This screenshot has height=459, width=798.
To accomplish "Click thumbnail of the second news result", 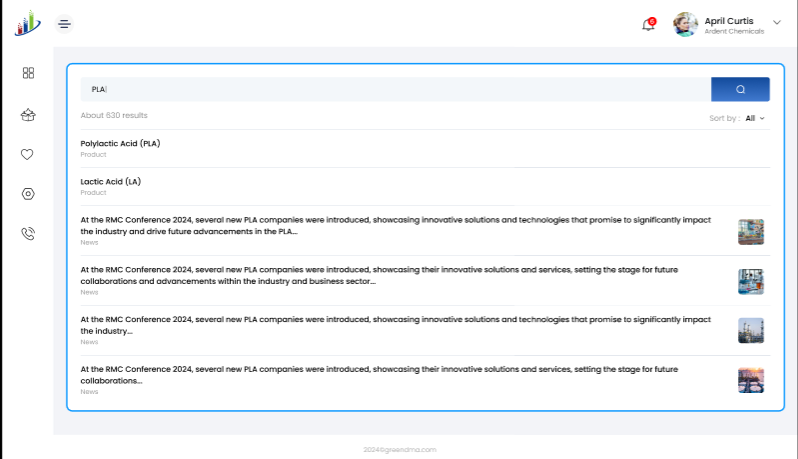I will [750, 281].
